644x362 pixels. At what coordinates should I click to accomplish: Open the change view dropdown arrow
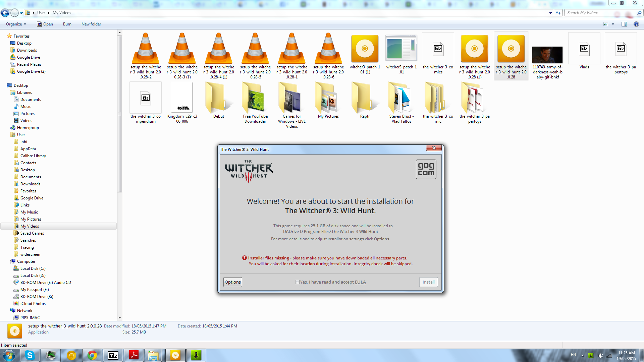click(613, 24)
